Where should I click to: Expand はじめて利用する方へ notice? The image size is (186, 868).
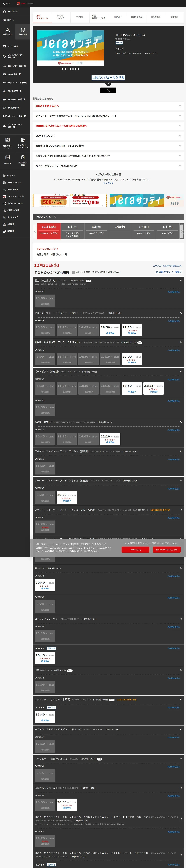[108, 106]
